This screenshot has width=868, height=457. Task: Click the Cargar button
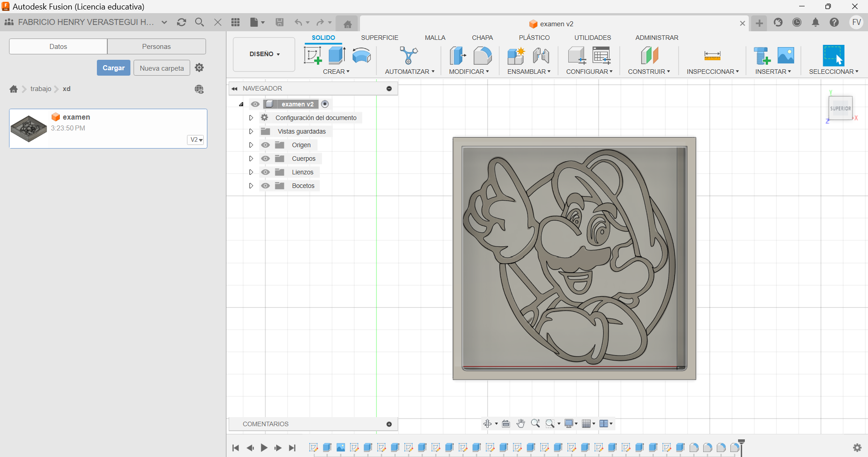(x=114, y=68)
